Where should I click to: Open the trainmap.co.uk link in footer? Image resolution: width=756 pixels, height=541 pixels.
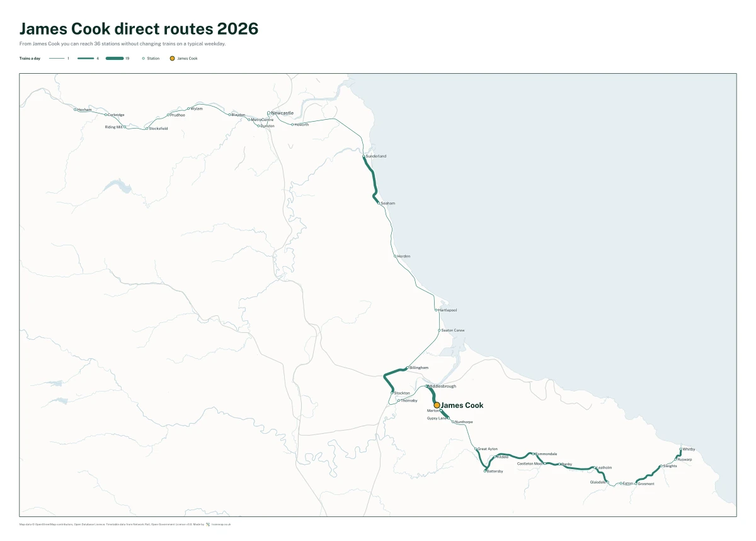[x=221, y=524]
